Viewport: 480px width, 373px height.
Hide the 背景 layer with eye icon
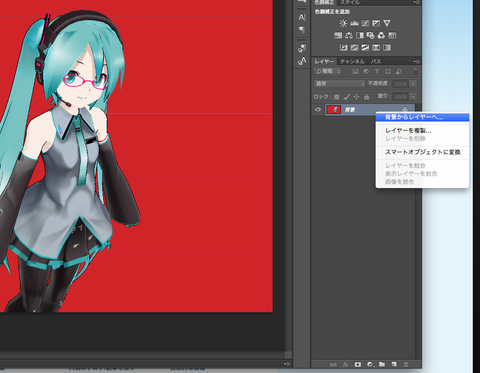click(318, 109)
